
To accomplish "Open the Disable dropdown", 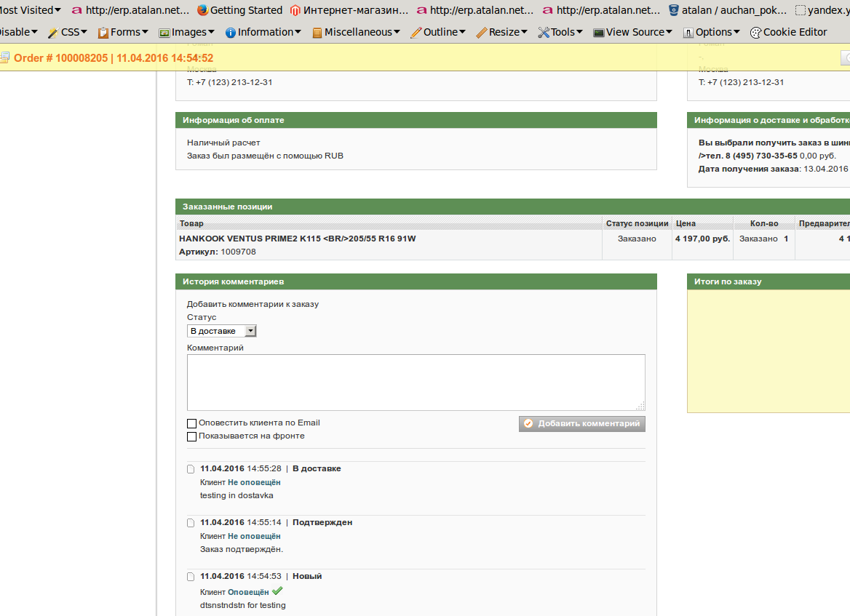I will (18, 33).
